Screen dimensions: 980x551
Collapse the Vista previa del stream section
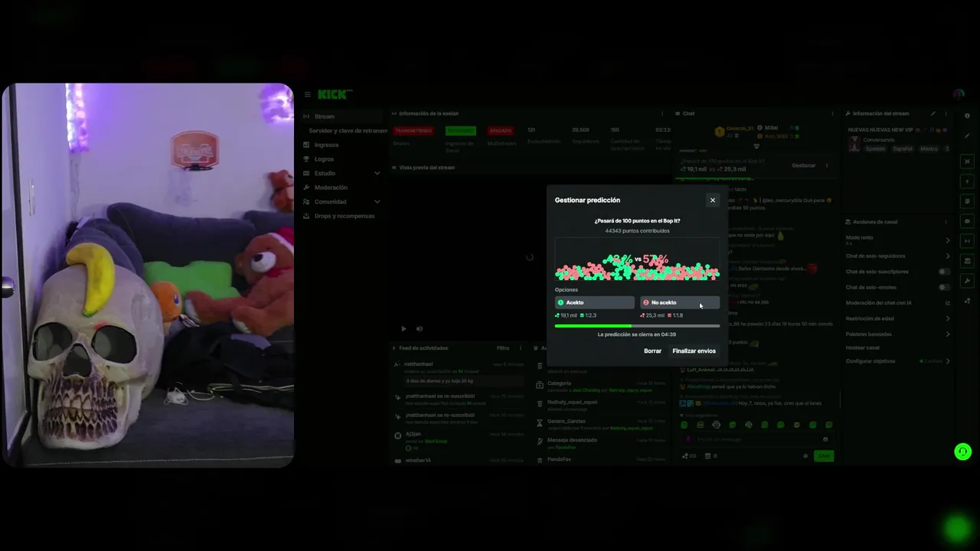(x=394, y=168)
